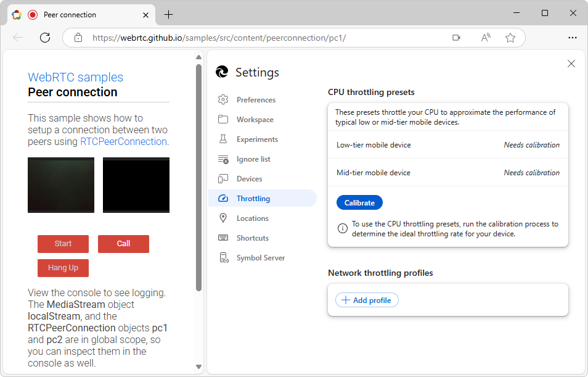Click inside the address bar
The width and height of the screenshot is (588, 377).
[247, 38]
